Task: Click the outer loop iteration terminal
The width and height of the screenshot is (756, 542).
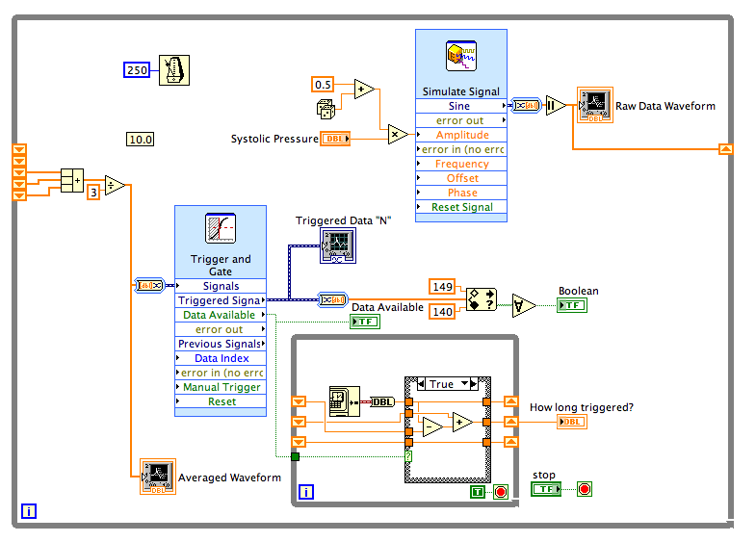Action: [29, 511]
